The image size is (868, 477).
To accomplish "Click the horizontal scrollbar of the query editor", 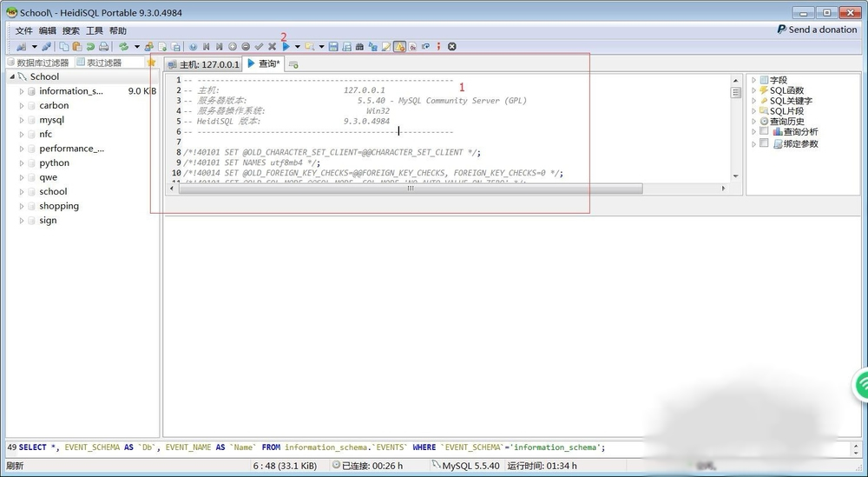I will (408, 189).
